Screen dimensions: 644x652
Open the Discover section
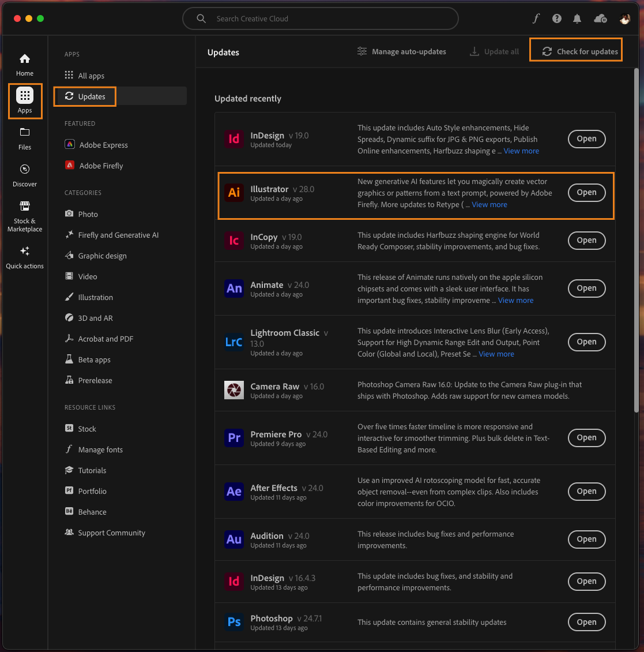click(25, 175)
